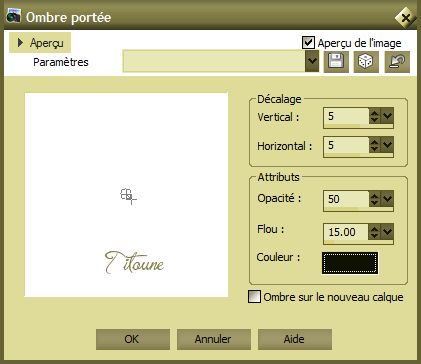Click the Opacité value field showing 50

346,199
